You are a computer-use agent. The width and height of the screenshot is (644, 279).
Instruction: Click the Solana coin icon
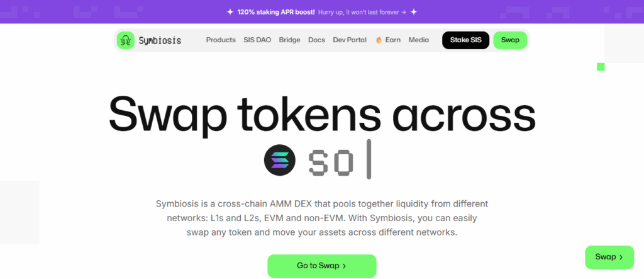coord(280,160)
